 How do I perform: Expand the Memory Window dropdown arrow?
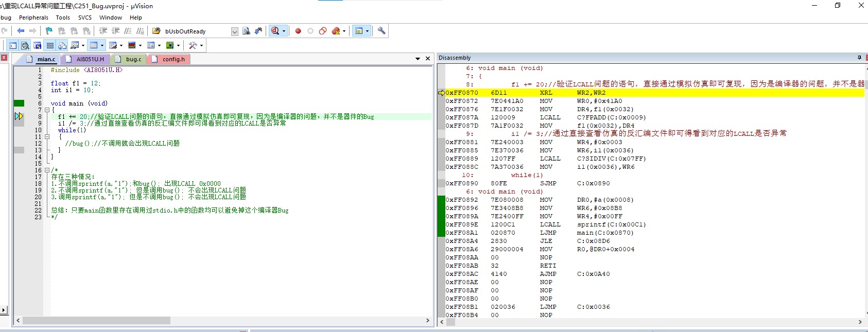coord(102,45)
